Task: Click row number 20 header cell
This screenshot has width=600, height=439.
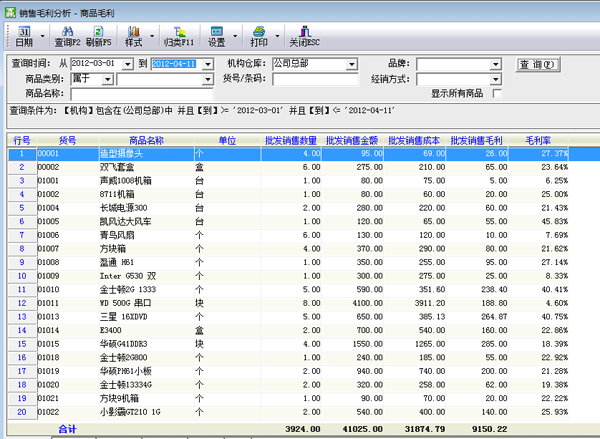Action: (22, 412)
